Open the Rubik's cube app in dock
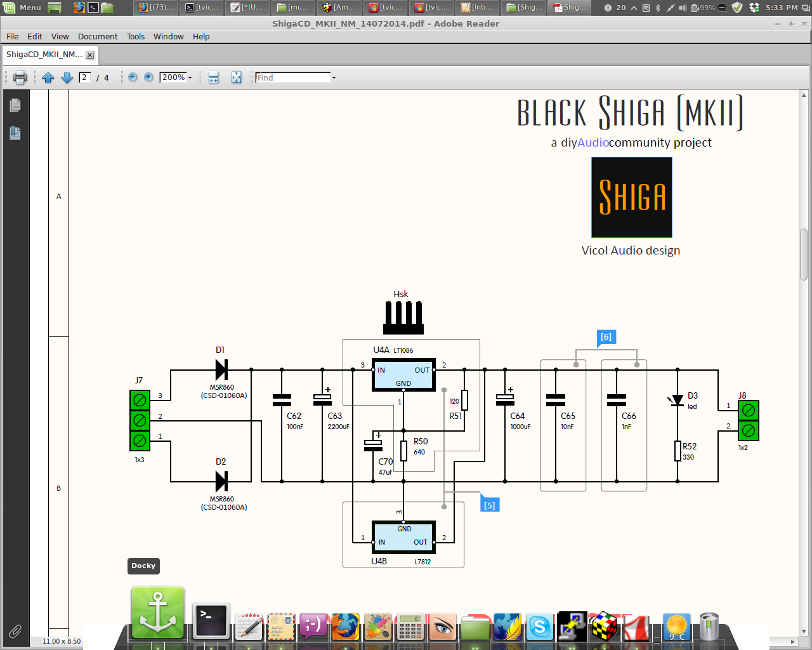Viewport: 812px width, 650px height. tap(604, 627)
